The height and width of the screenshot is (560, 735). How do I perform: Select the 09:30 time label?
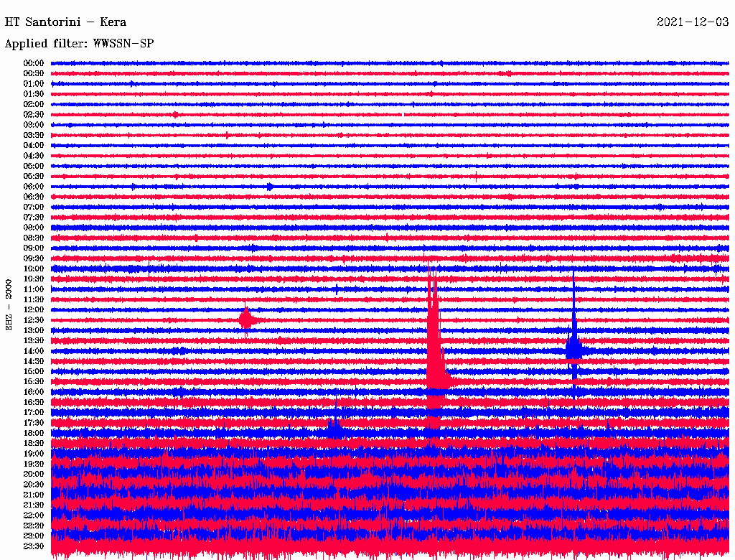(x=34, y=258)
